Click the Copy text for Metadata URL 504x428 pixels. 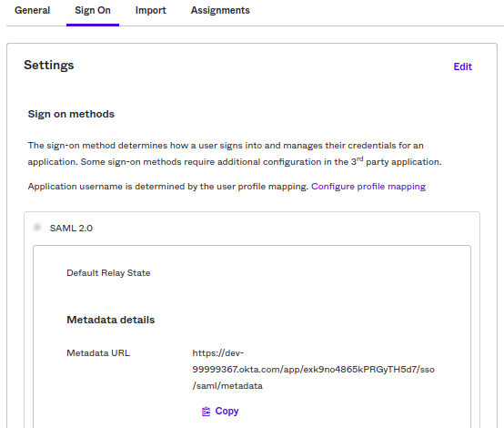coord(227,411)
